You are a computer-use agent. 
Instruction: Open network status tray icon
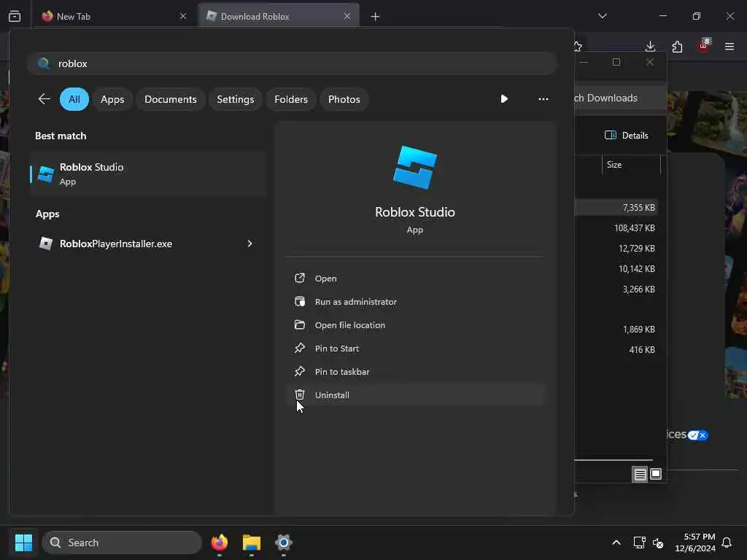(x=639, y=542)
